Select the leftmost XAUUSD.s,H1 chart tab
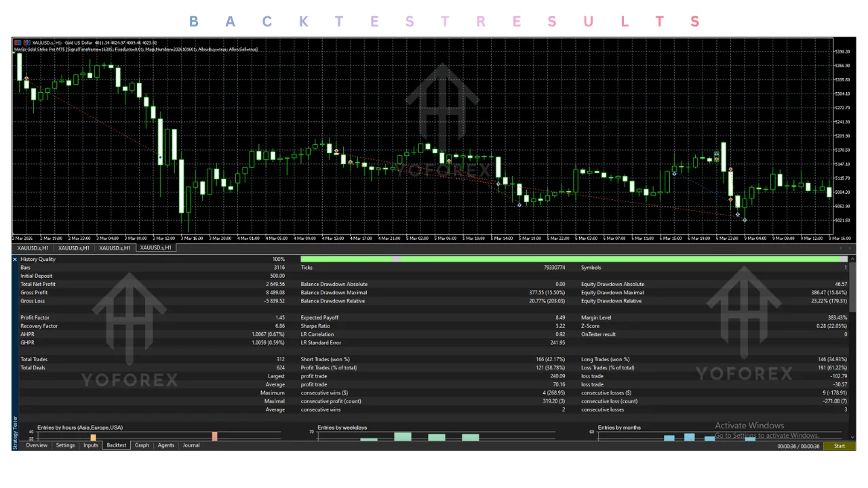The height and width of the screenshot is (488, 868). (x=33, y=248)
